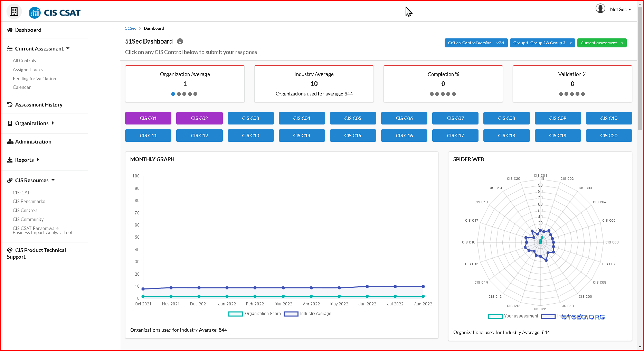644x351 pixels.
Task: Open Assessment History
Action: 39,105
